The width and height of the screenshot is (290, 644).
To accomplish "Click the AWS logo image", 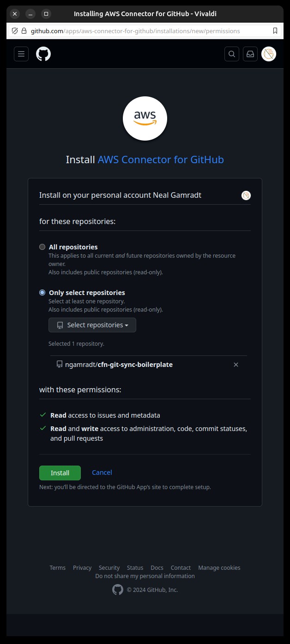I will tap(145, 118).
